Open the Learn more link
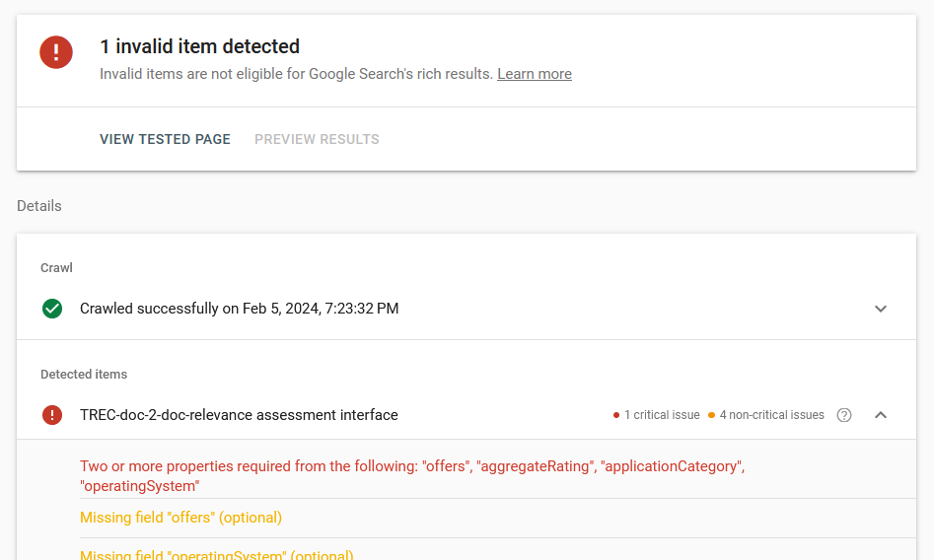 [534, 74]
